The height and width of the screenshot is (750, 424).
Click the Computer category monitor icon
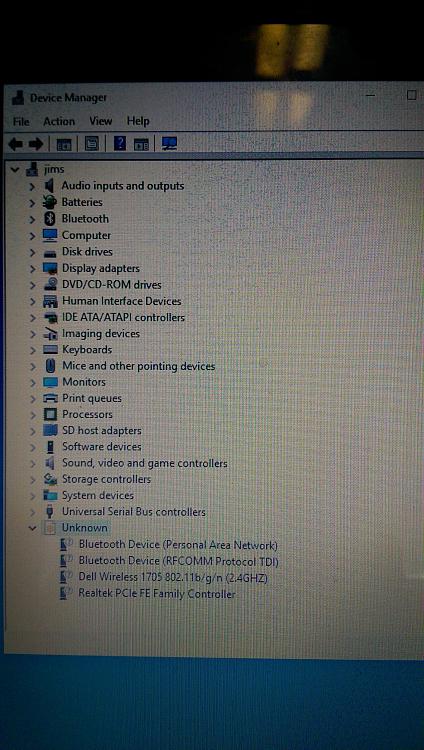pyautogui.click(x=50, y=235)
